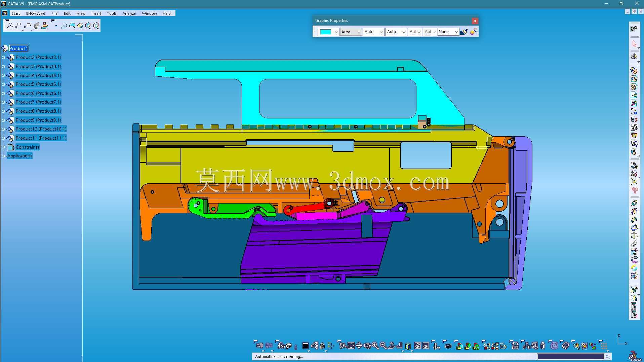The height and width of the screenshot is (362, 644).
Task: Expand the Product5 (Product5.1) tree node
Action: (x=3, y=84)
